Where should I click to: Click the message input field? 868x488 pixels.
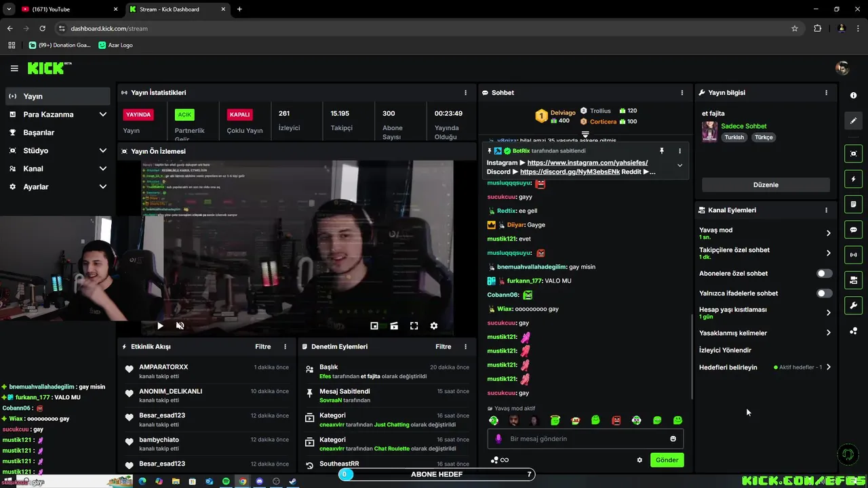pyautogui.click(x=585, y=439)
